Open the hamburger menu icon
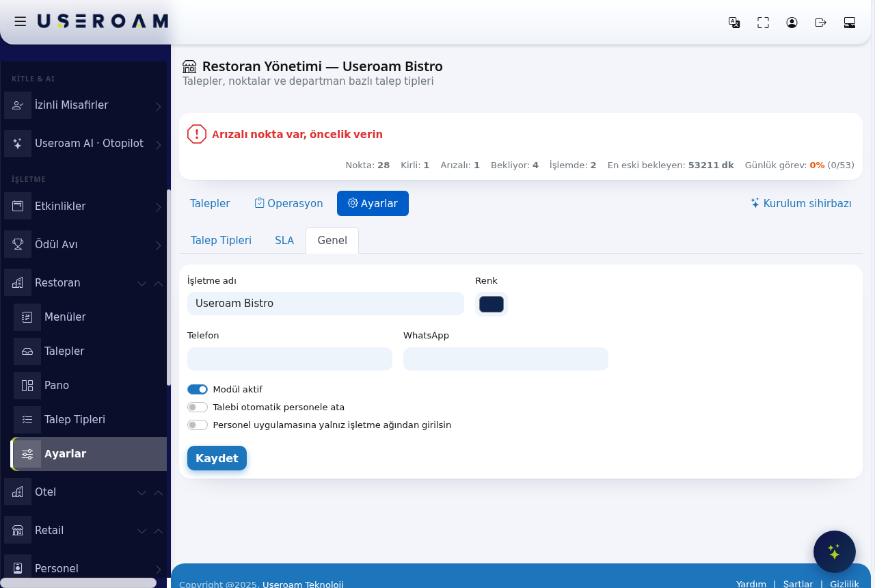Image resolution: width=875 pixels, height=588 pixels. click(x=21, y=21)
